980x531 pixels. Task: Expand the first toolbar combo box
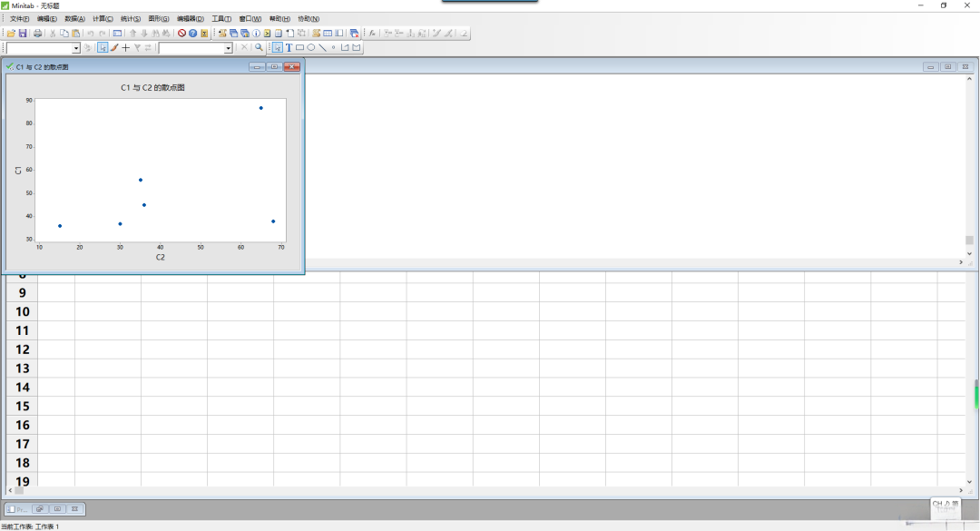76,48
